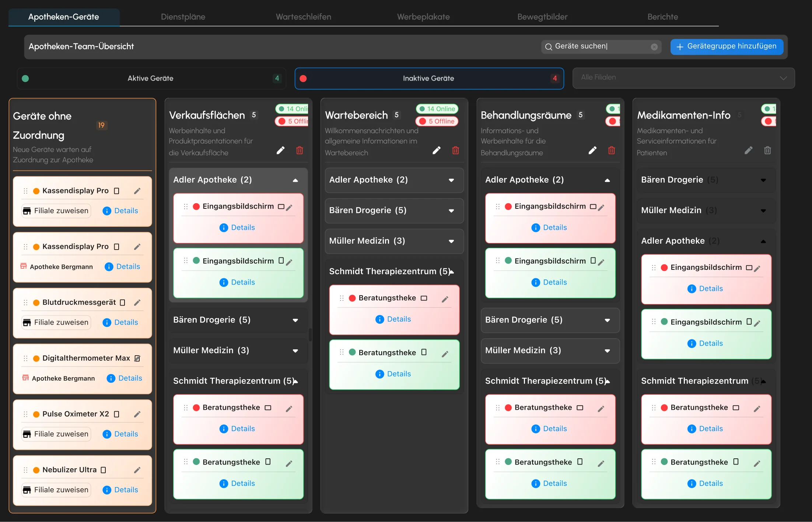Image resolution: width=812 pixels, height=522 pixels.
Task: Toggle the 5 Offline badge in Wartebereich
Action: pyautogui.click(x=437, y=121)
